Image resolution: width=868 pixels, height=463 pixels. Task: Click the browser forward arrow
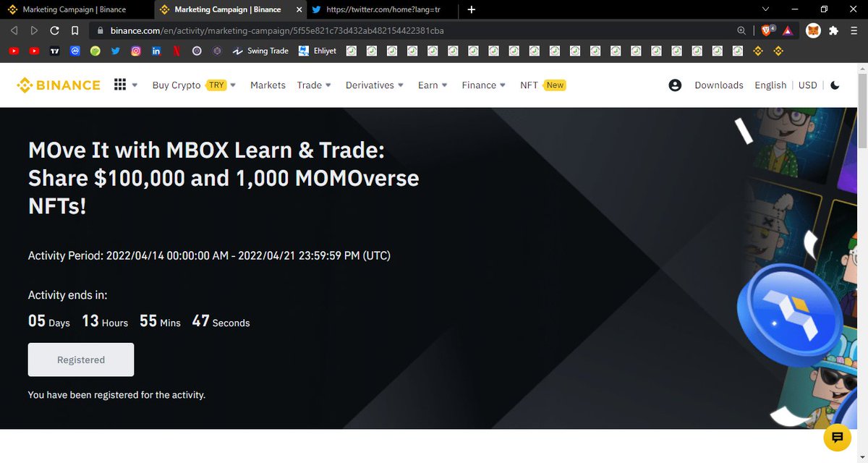point(34,30)
